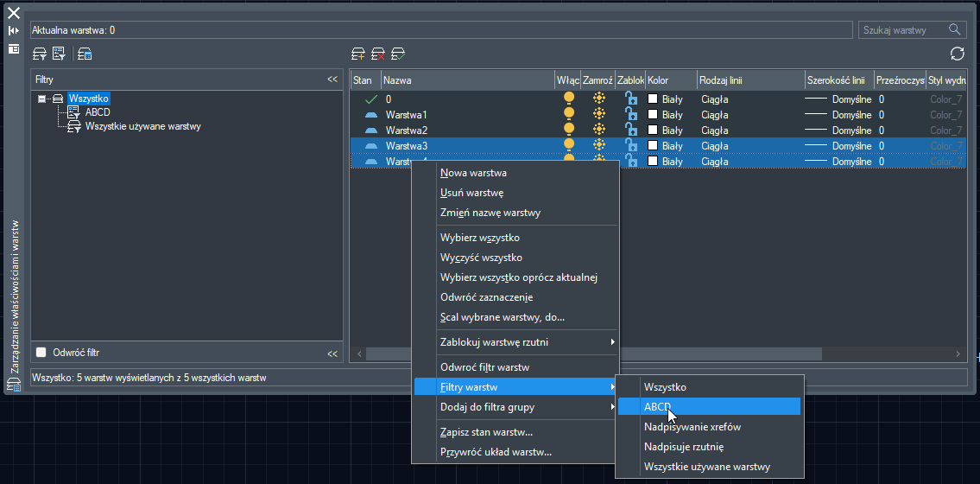Click the New Property Filter icon
Image resolution: width=980 pixels, height=484 pixels.
[40, 54]
